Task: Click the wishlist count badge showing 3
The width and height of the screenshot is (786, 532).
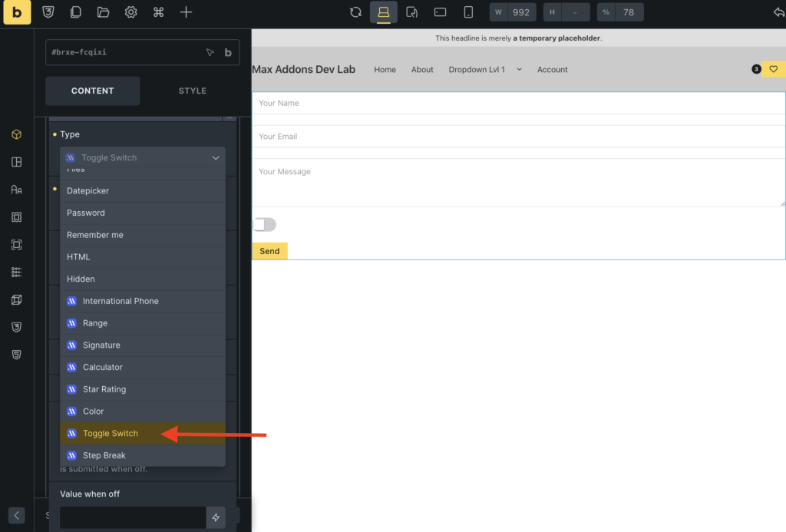Action: pyautogui.click(x=756, y=69)
